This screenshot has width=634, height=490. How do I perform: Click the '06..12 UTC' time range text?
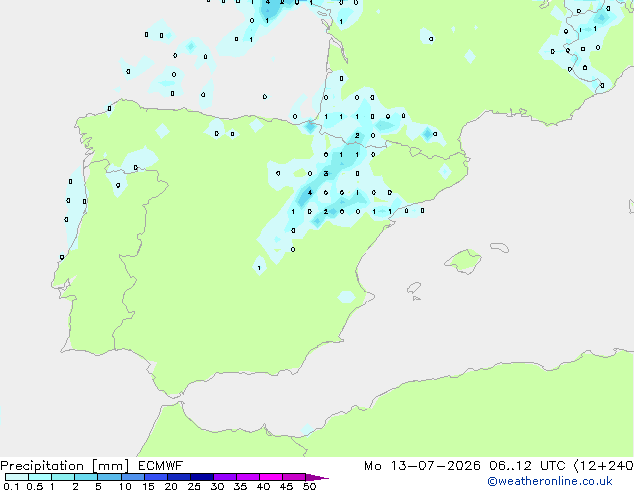coord(527,466)
